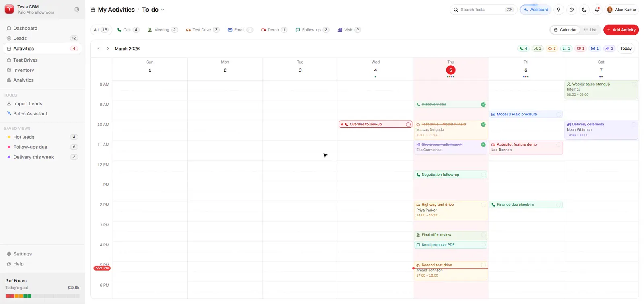Screen dimensions: 644x304
Task: Click Search Tesla field
Action: 483,10
